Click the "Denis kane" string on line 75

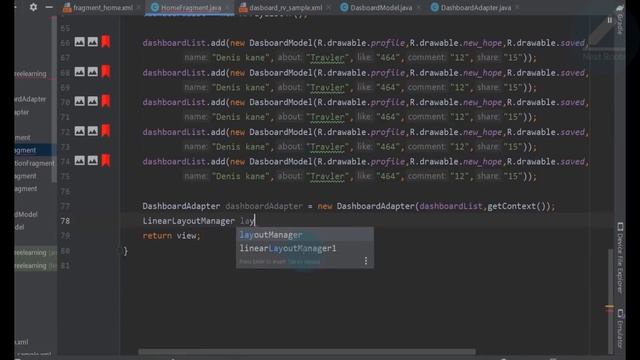click(241, 177)
